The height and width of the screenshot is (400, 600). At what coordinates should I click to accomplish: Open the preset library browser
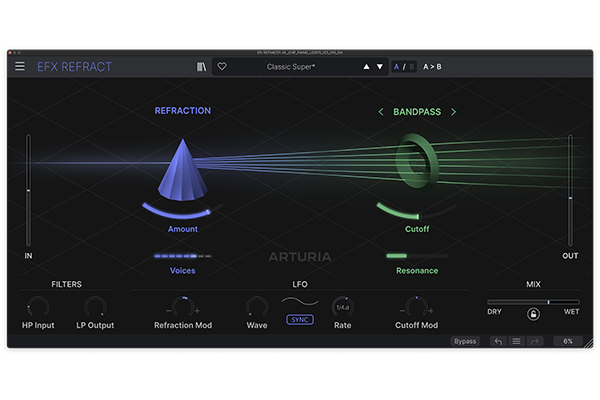click(x=201, y=67)
